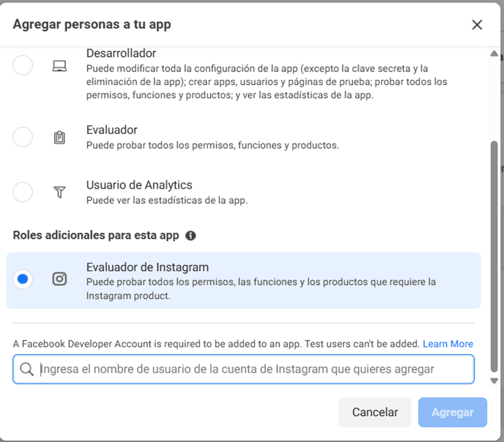
Task: Select the Usuario de Analytics radio button
Action: [23, 192]
